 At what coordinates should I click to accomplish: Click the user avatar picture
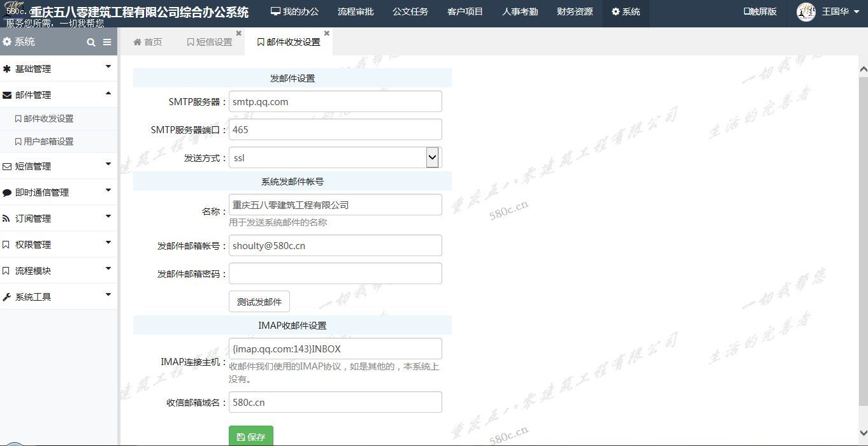coord(806,11)
